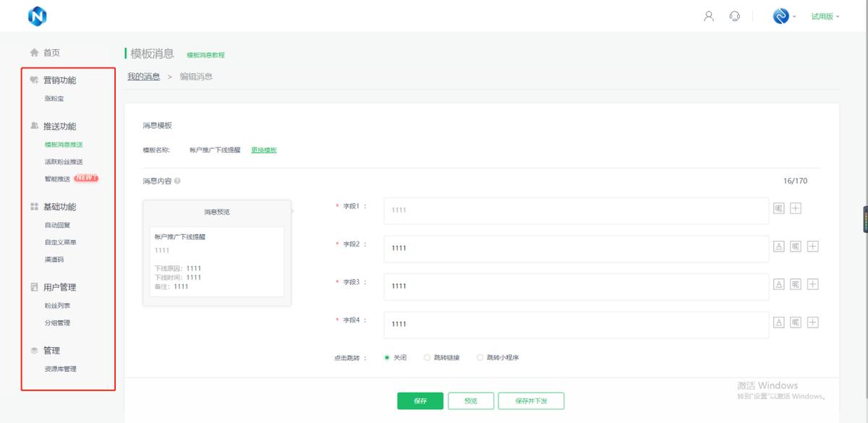Click the font color A icon for 字段2
The width and height of the screenshot is (868, 423).
point(779,247)
